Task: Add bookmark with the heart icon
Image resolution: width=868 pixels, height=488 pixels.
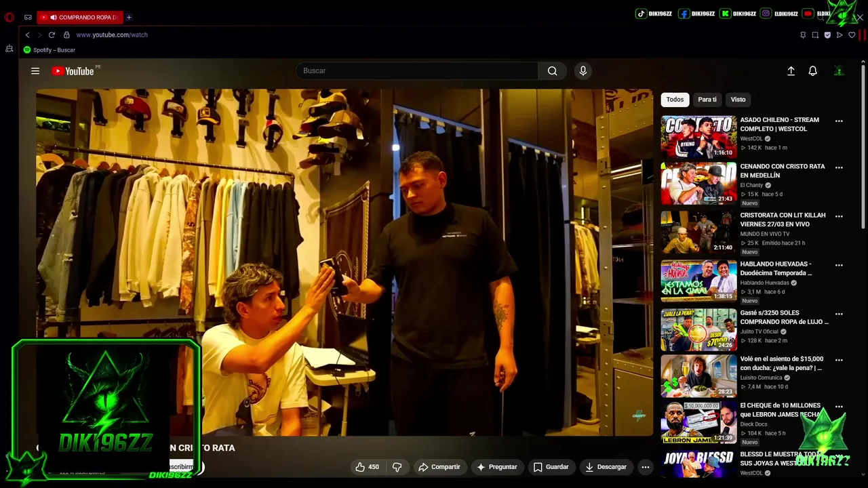Action: click(x=852, y=35)
